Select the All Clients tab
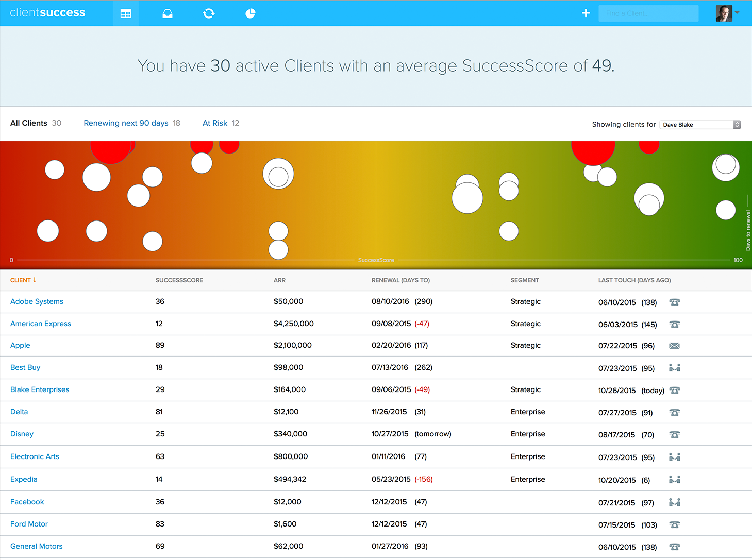The width and height of the screenshot is (752, 560). point(36,123)
